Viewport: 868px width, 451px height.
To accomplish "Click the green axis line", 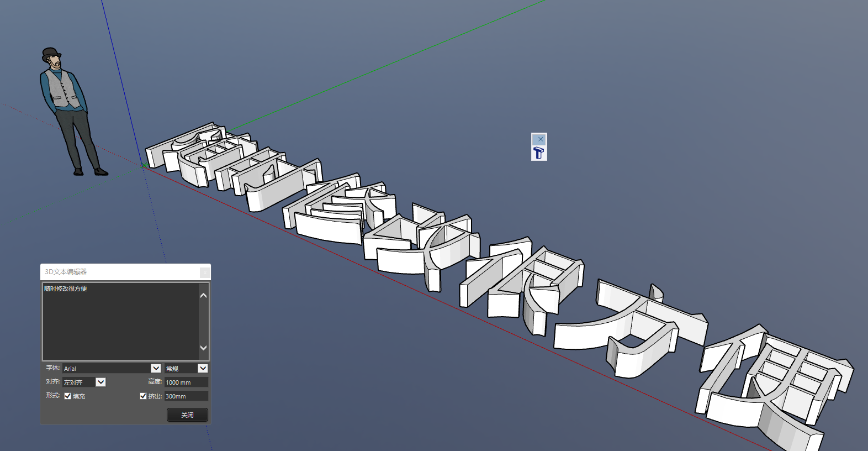I will coord(387,67).
